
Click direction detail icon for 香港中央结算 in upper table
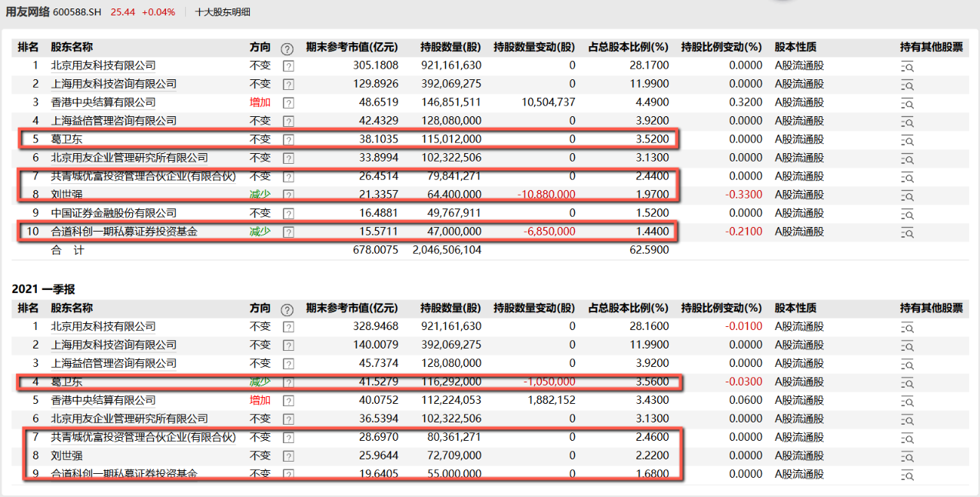click(288, 103)
